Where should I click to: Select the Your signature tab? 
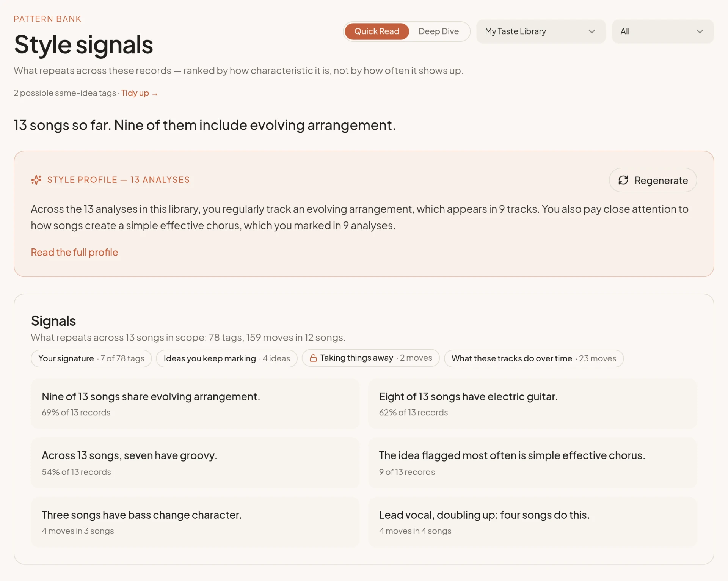tap(91, 358)
